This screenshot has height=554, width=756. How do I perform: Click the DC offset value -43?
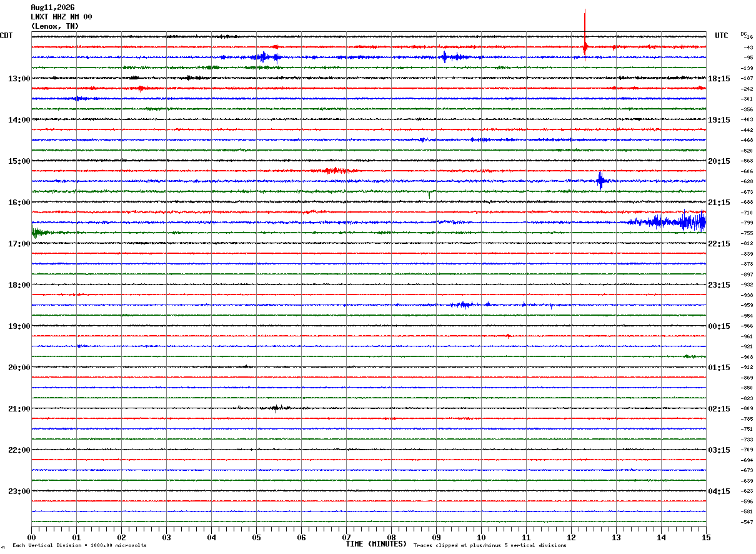748,48
